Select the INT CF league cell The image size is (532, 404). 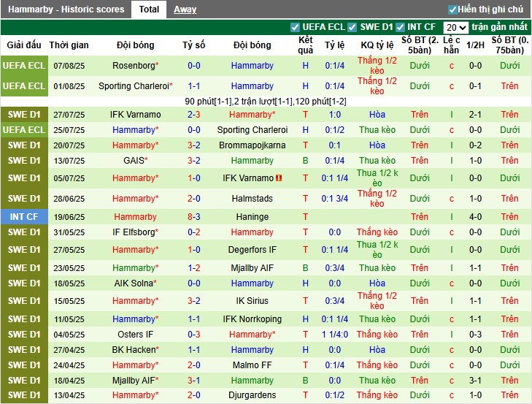[x=24, y=217]
